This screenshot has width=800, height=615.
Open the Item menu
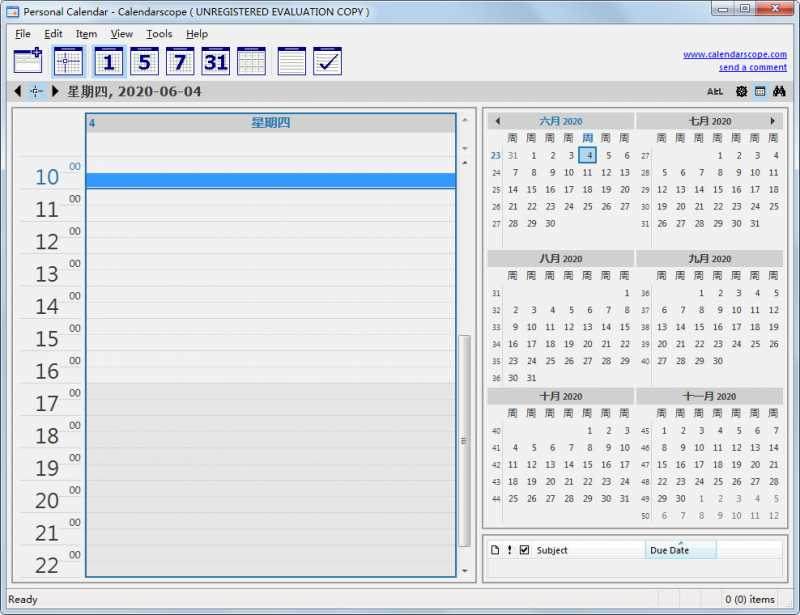(86, 33)
